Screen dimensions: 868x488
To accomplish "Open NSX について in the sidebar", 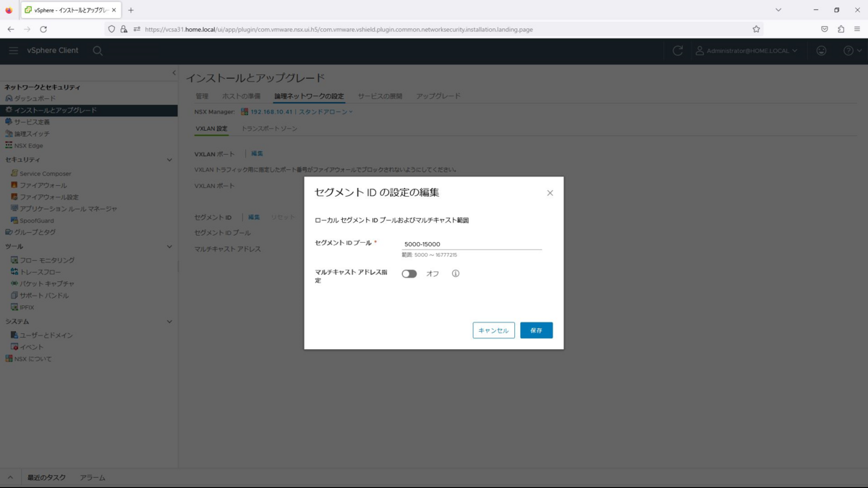I will (x=33, y=359).
